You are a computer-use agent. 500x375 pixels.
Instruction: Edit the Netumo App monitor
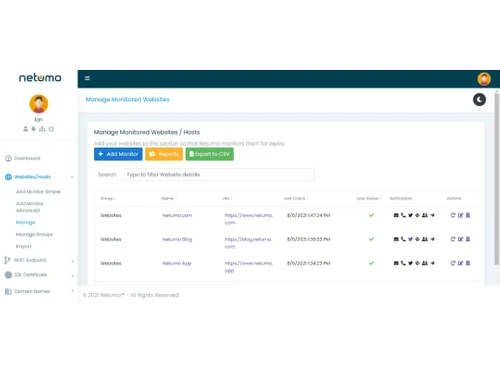point(460,263)
